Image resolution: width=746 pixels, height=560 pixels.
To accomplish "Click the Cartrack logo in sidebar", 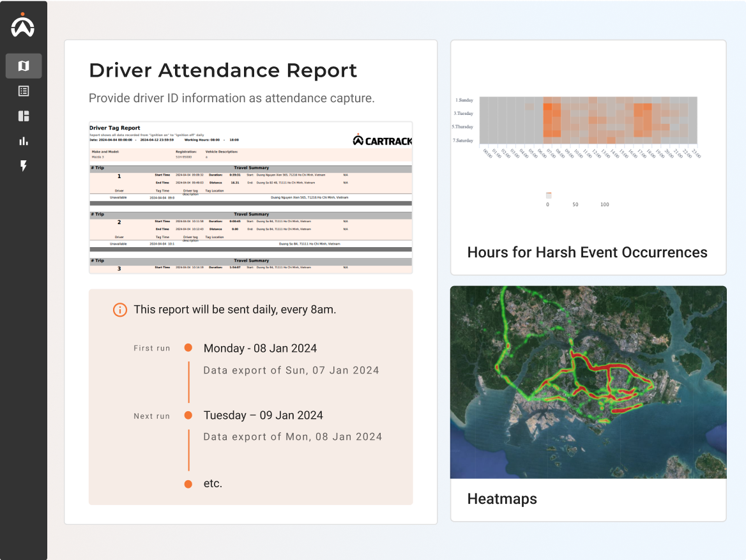I will point(23,26).
